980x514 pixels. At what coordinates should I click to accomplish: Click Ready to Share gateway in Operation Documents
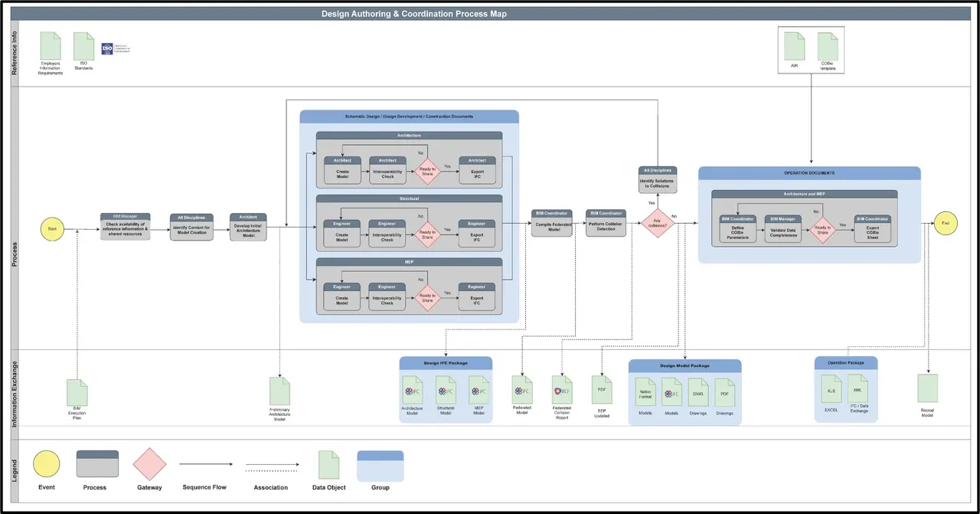click(822, 230)
